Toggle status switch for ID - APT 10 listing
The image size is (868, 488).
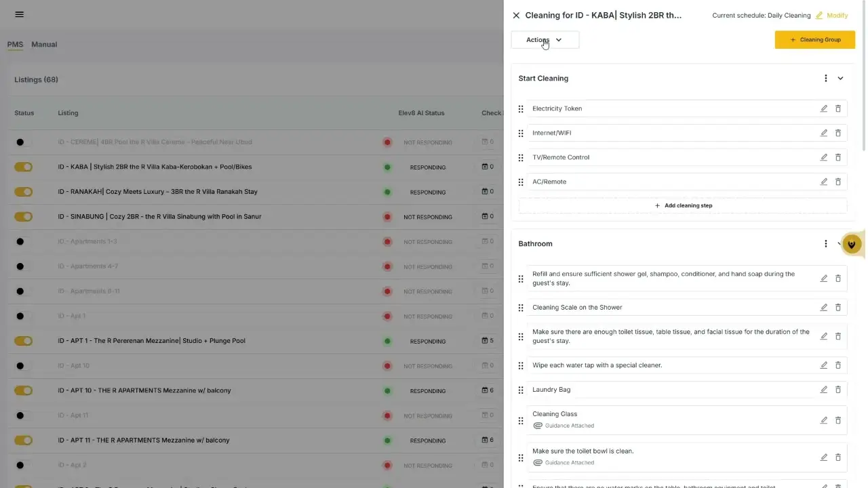click(x=23, y=390)
